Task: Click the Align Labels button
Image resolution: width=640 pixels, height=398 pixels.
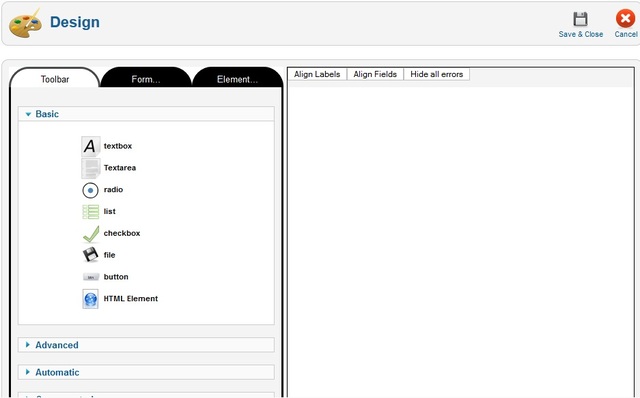Action: tap(317, 74)
